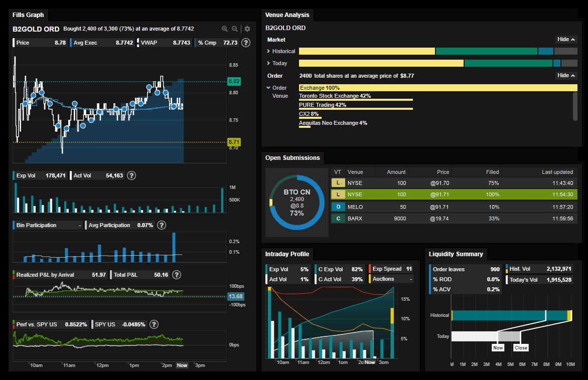Screen dimensions: 588x380
Task: Select the MELO submission at 11:57:20
Action: [x=454, y=207]
